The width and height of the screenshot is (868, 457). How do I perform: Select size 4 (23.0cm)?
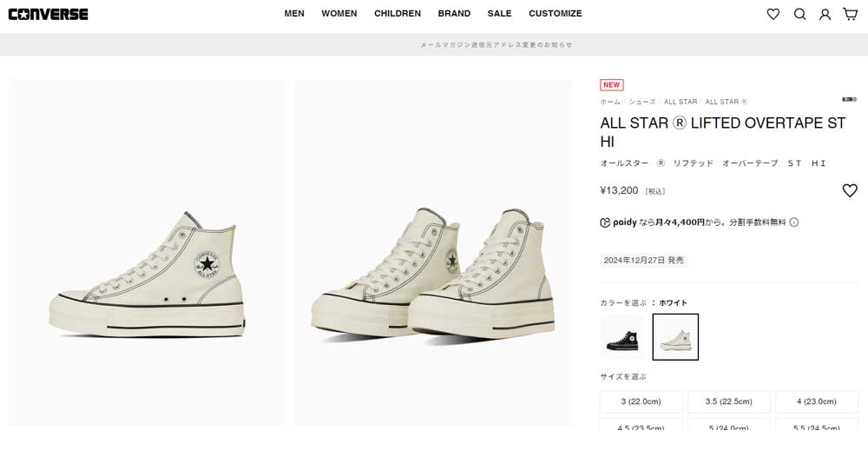point(816,401)
